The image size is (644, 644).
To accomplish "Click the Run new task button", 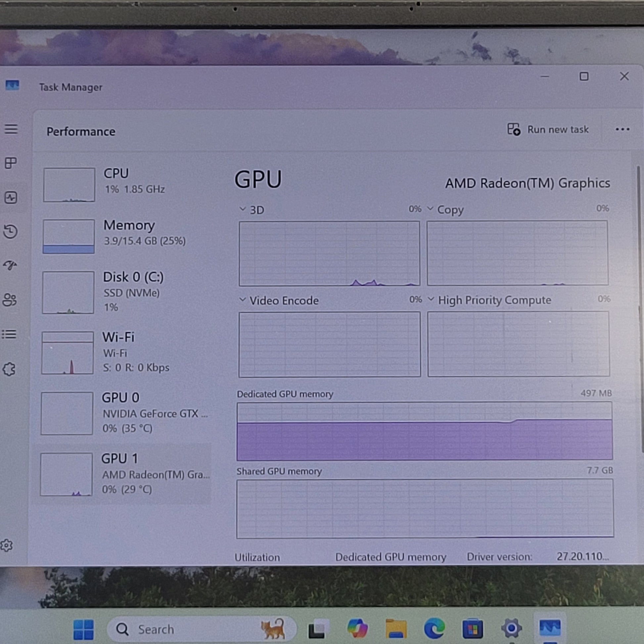I will 548,129.
